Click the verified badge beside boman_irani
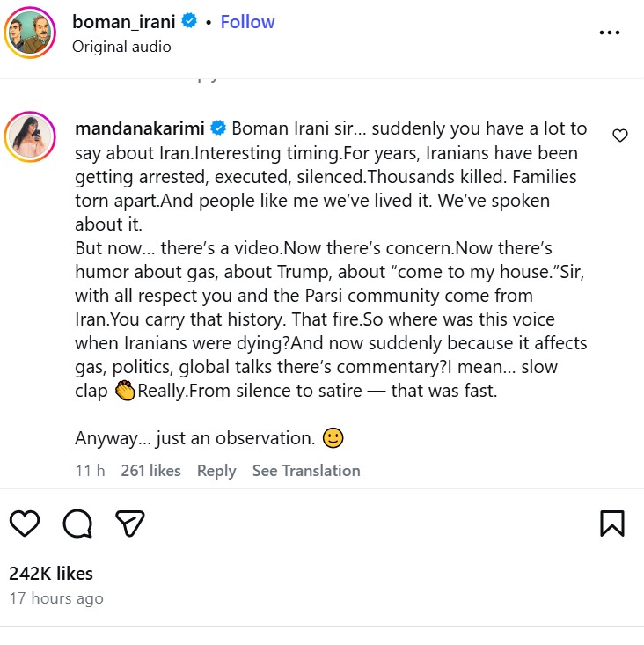The image size is (644, 645). click(189, 22)
